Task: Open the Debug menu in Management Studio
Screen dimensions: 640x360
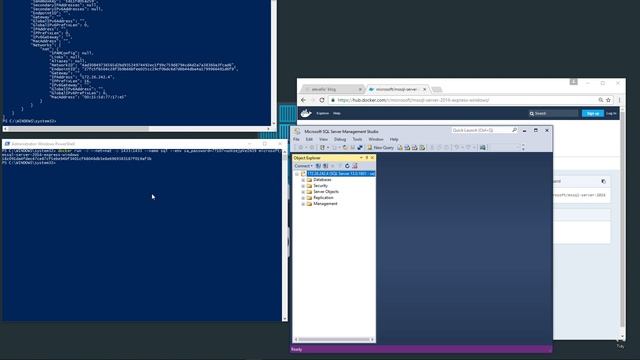Action: pos(340,139)
